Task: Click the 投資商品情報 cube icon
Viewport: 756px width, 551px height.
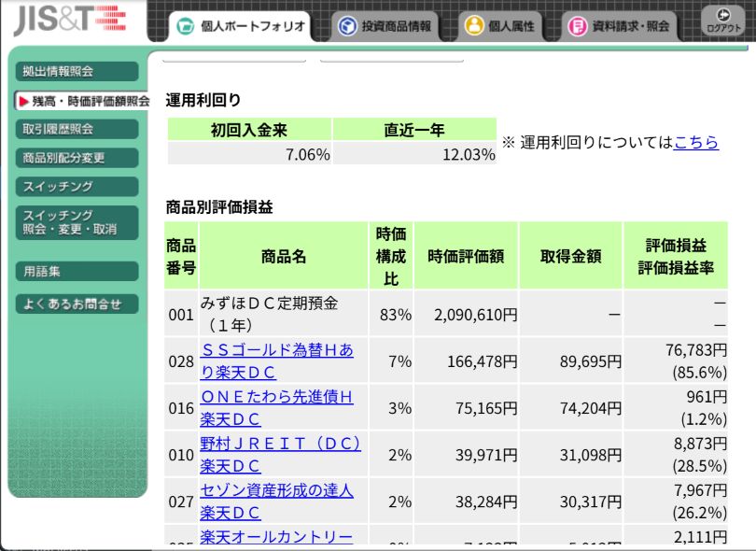Action: click(x=347, y=26)
